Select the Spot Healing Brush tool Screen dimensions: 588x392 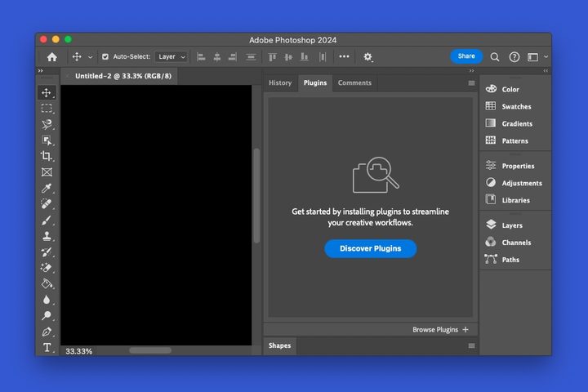point(47,203)
